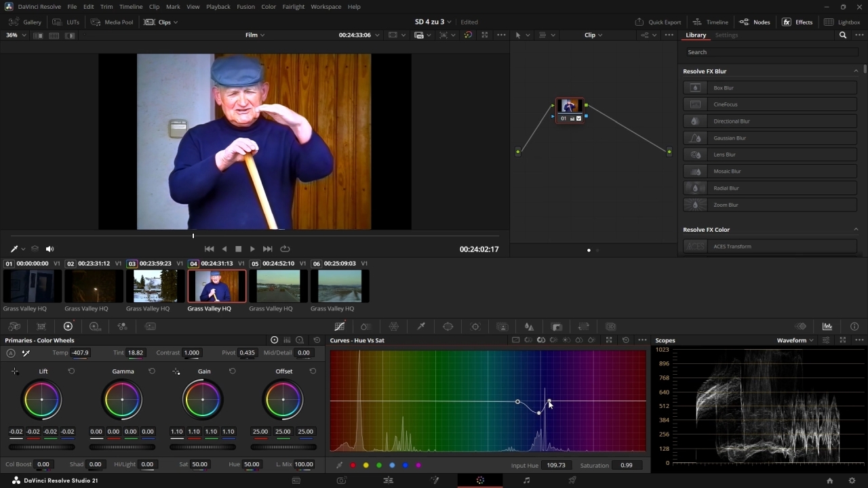Toggle the Effects panel
The image size is (868, 488).
point(797,22)
